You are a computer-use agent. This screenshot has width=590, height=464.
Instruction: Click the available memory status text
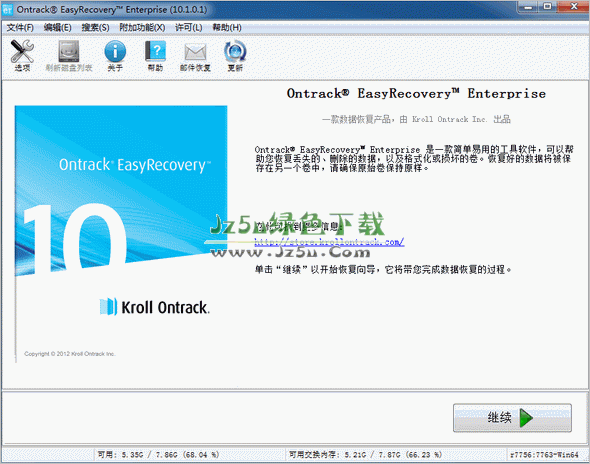tap(158, 455)
